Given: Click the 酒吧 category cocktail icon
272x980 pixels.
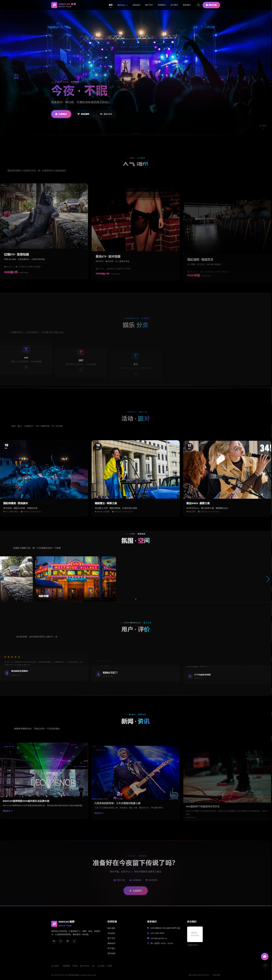Looking at the screenshot, I should [x=81, y=352].
